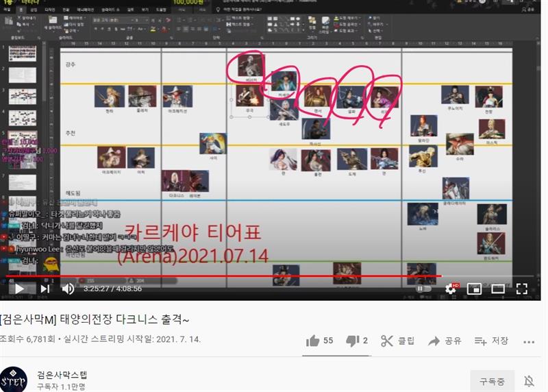Toggle the autoplay switch in the player
Screen dimensions: 548x392
423,289
